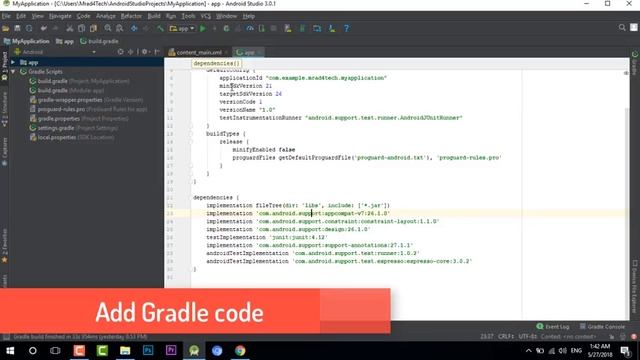Screen dimensions: 640x360
Task: Open the Gradle Console tool window
Action: [602, 327]
